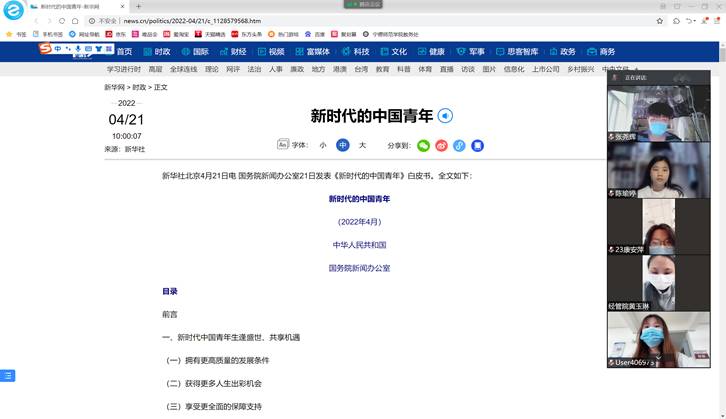Open a new browser tab
The image size is (726, 419).
pos(139,6)
